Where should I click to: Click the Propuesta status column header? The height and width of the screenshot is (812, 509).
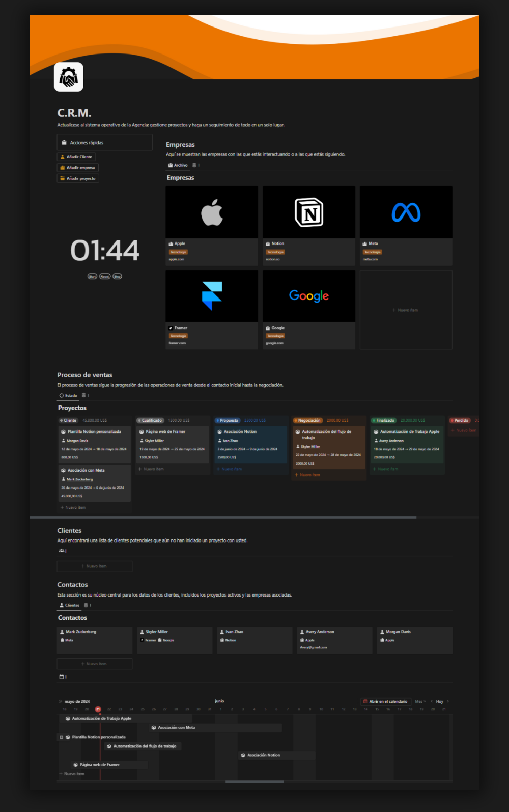(x=227, y=420)
